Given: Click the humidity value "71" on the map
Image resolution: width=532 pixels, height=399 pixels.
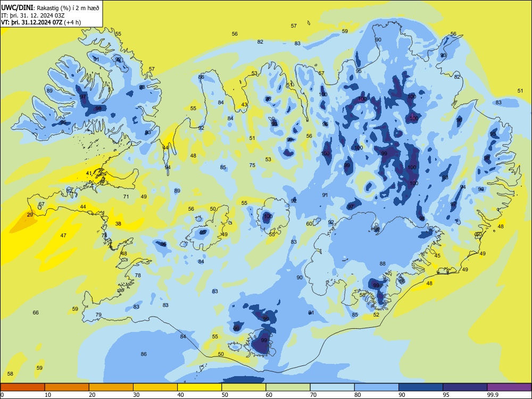Looking at the screenshot, I should 126,196.
